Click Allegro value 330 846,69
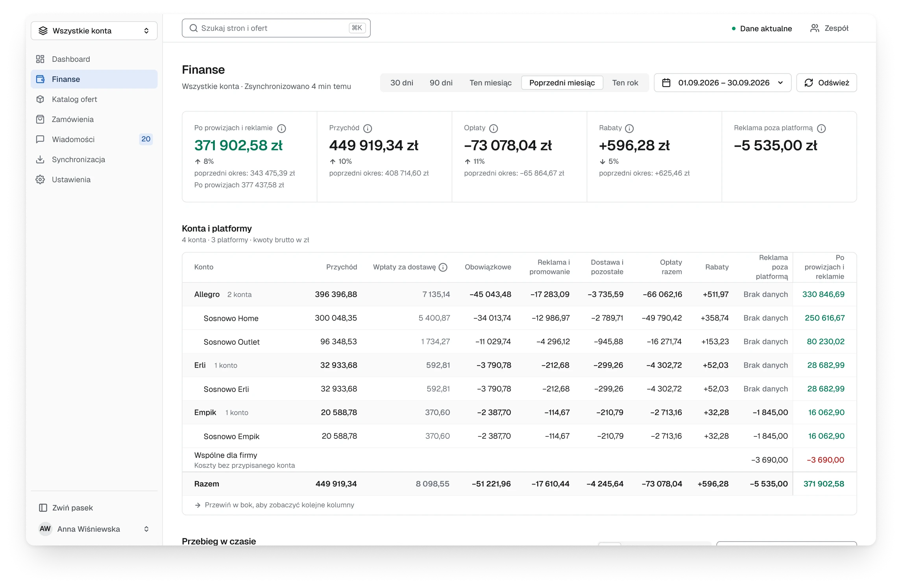The image size is (902, 588). pos(823,294)
